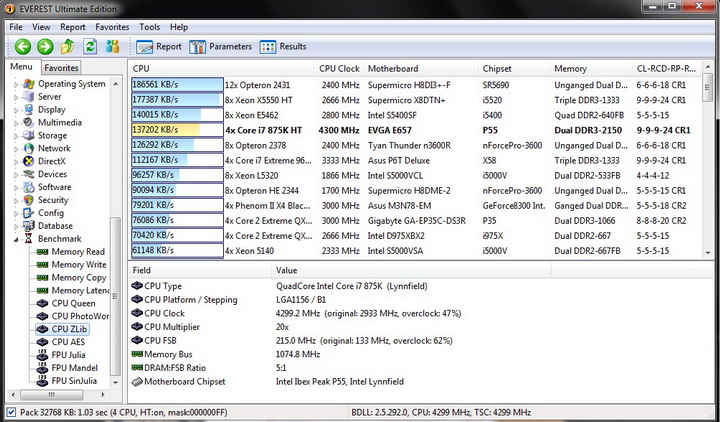This screenshot has width=720, height=422.
Task: Select Operating System in the menu tree
Action: point(72,84)
